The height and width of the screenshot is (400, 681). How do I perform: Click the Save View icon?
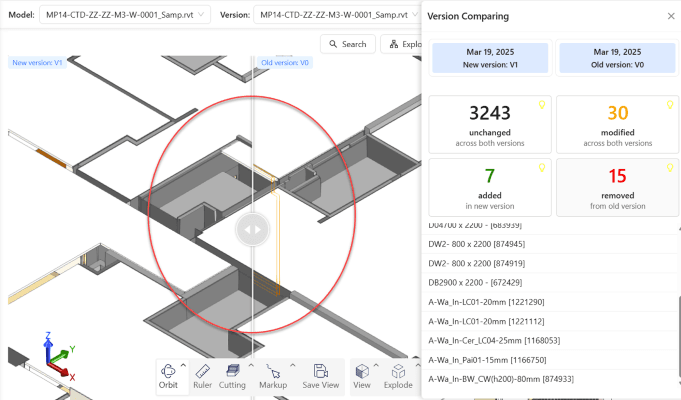click(320, 376)
